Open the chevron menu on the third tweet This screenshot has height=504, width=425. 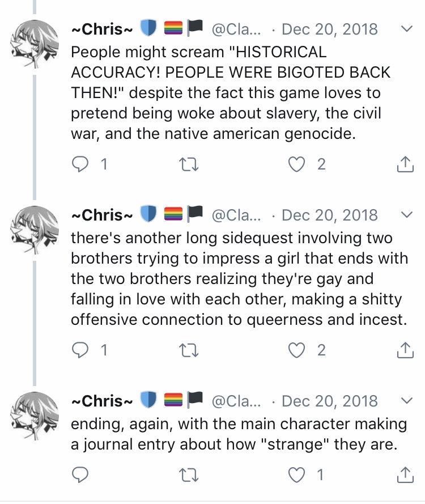407,400
